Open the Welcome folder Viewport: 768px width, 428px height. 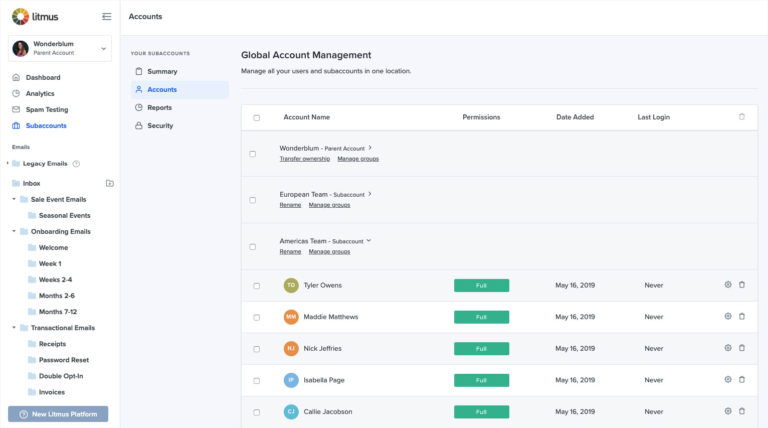(53, 248)
